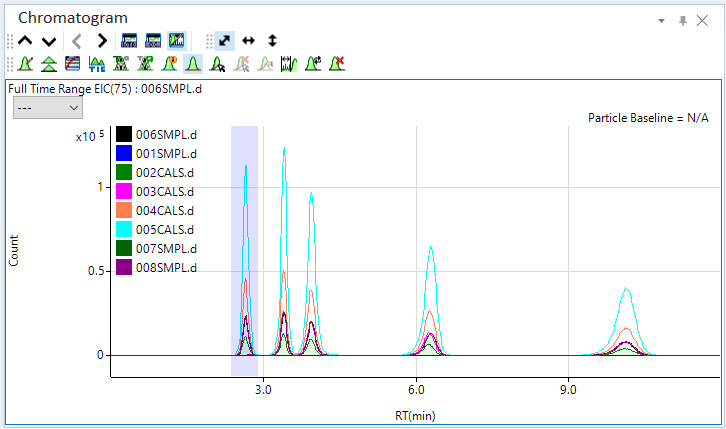726x429 pixels.
Task: Click the magenta swatch for 003CALS.d
Action: pos(124,191)
